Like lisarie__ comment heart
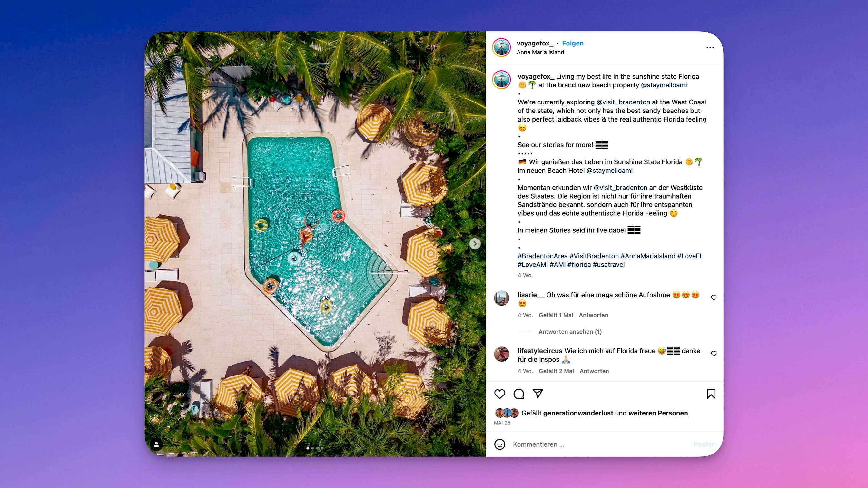The image size is (868, 488). (x=714, y=298)
